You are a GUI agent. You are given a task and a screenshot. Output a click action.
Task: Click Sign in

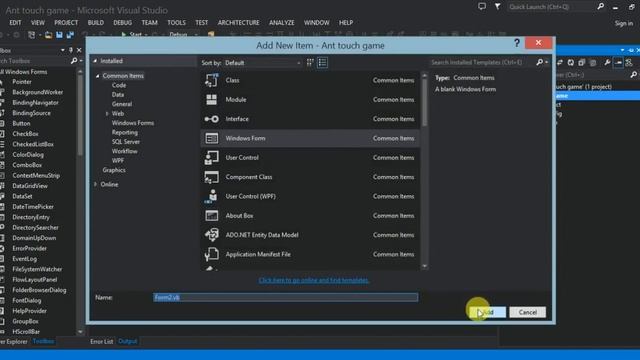(624, 23)
